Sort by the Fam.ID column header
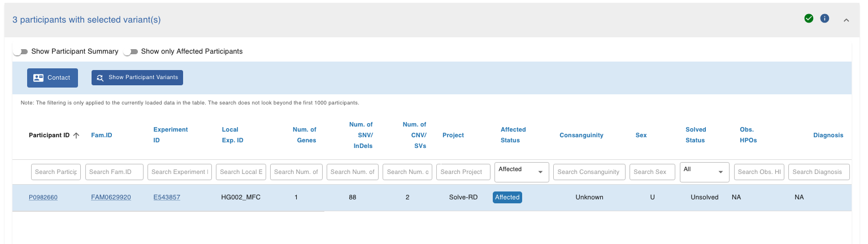 pyautogui.click(x=103, y=135)
